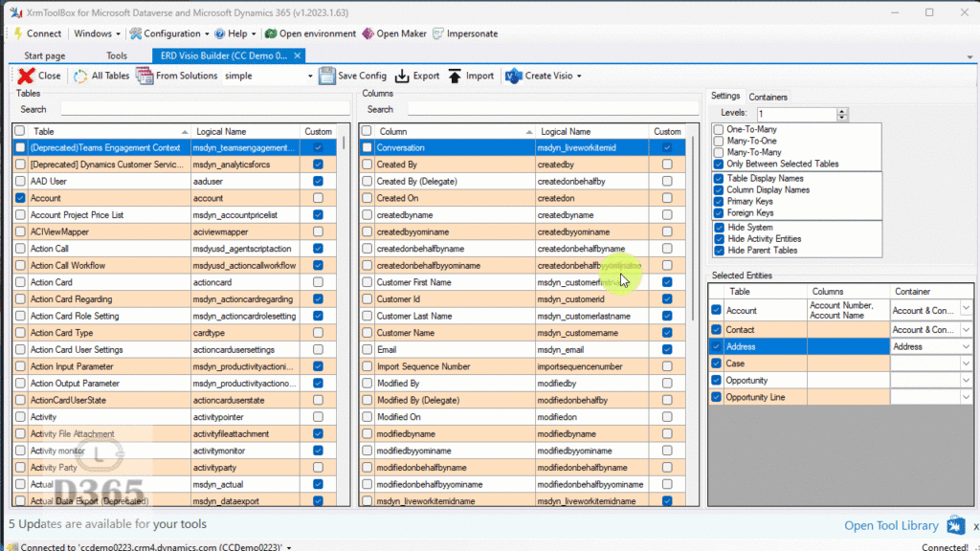Open container dropdown for Address row
This screenshot has height=551, width=980.
(966, 346)
